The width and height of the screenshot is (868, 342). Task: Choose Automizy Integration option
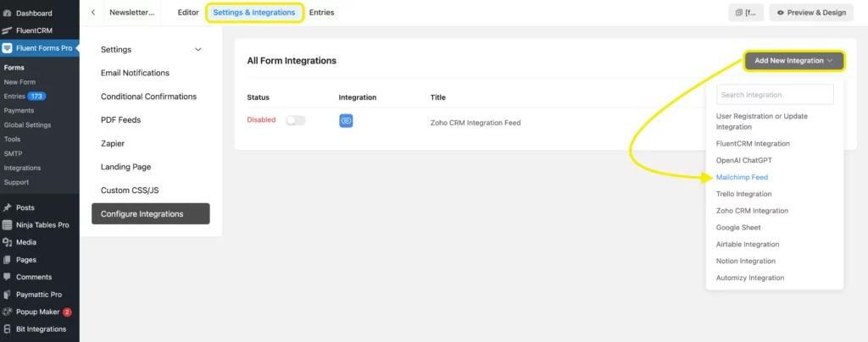pyautogui.click(x=750, y=278)
